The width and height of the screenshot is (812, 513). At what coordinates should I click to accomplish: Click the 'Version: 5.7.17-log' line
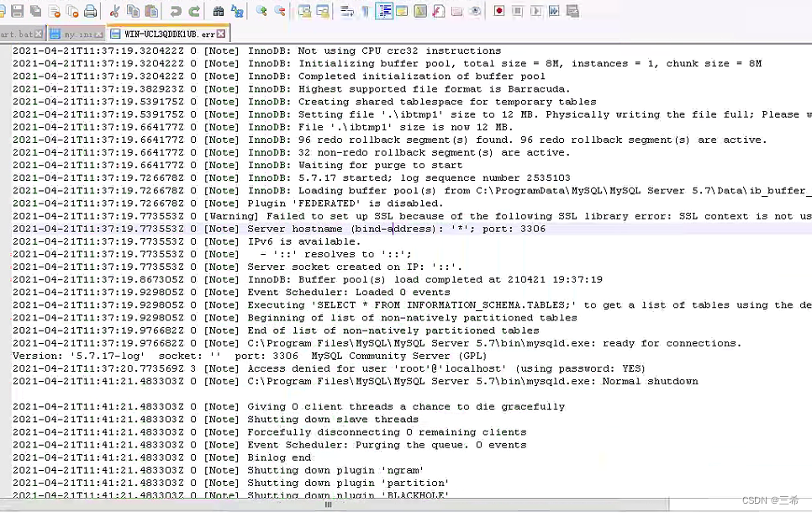[250, 356]
